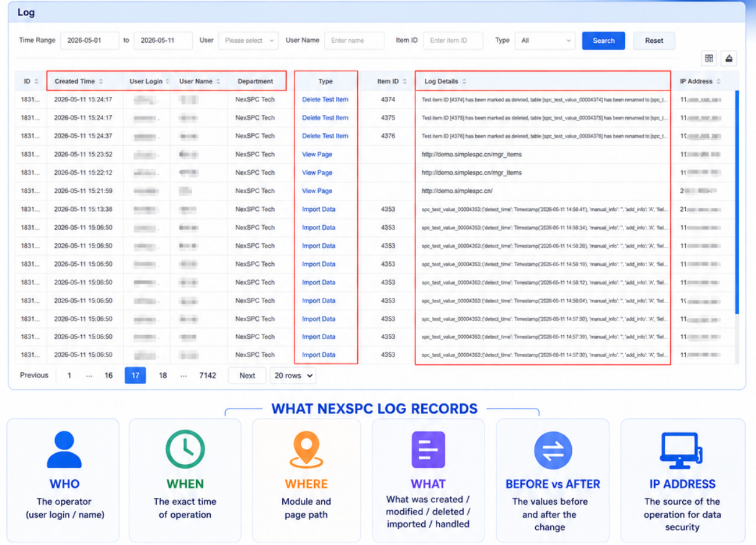Click the User Login sort arrows

[x=167, y=81]
